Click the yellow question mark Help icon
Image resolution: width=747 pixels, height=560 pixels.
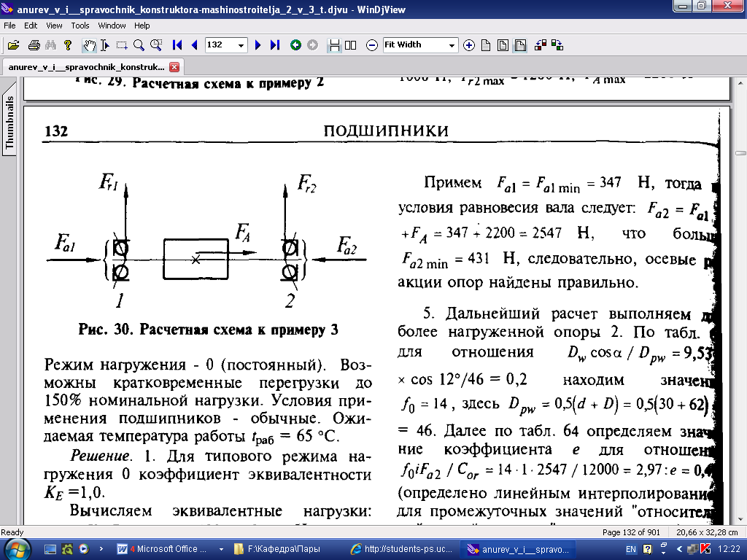68,45
